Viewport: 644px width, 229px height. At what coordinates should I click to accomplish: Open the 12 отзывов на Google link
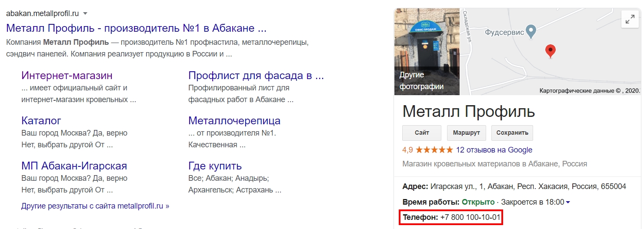(x=494, y=150)
